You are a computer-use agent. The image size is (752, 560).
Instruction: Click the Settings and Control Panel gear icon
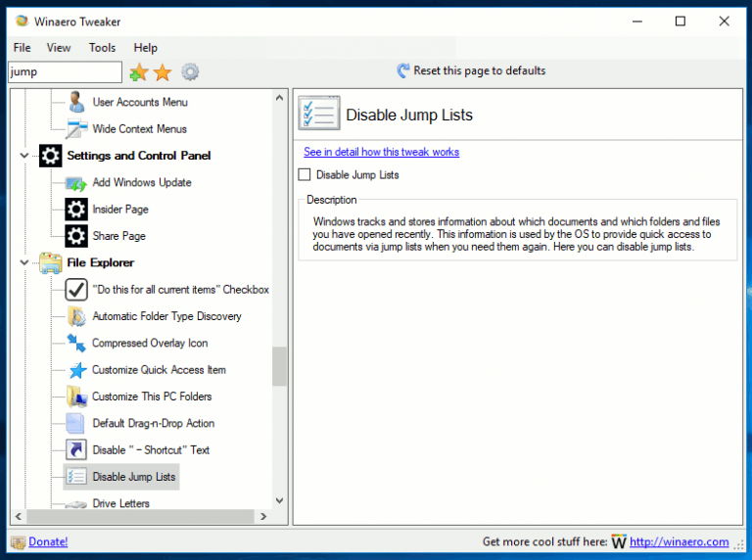coord(50,156)
